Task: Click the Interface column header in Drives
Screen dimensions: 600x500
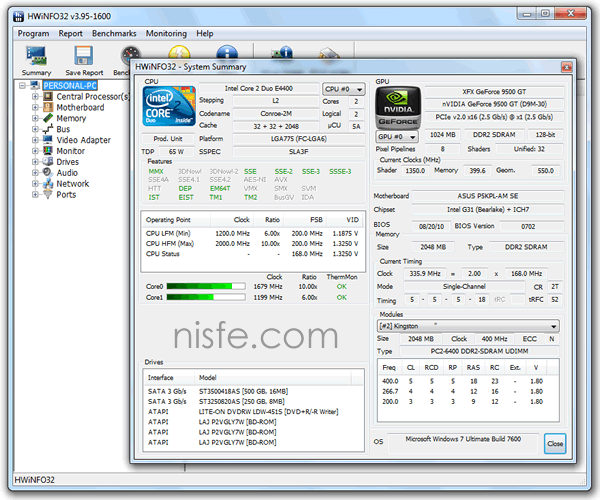Action: point(169,378)
